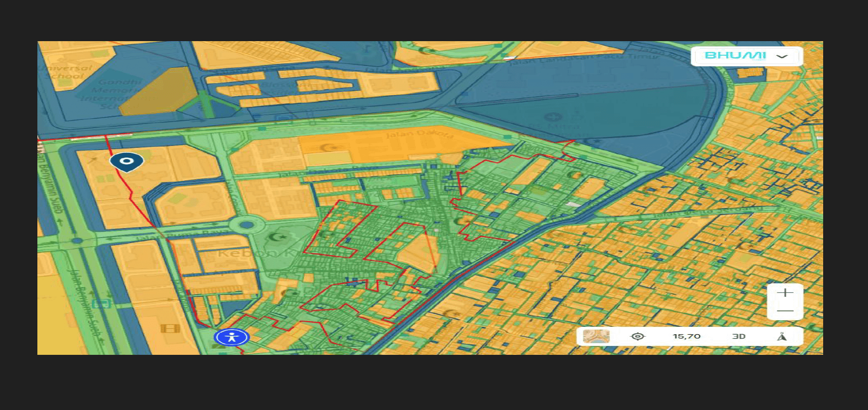Click the BHUMI logo

coord(735,56)
